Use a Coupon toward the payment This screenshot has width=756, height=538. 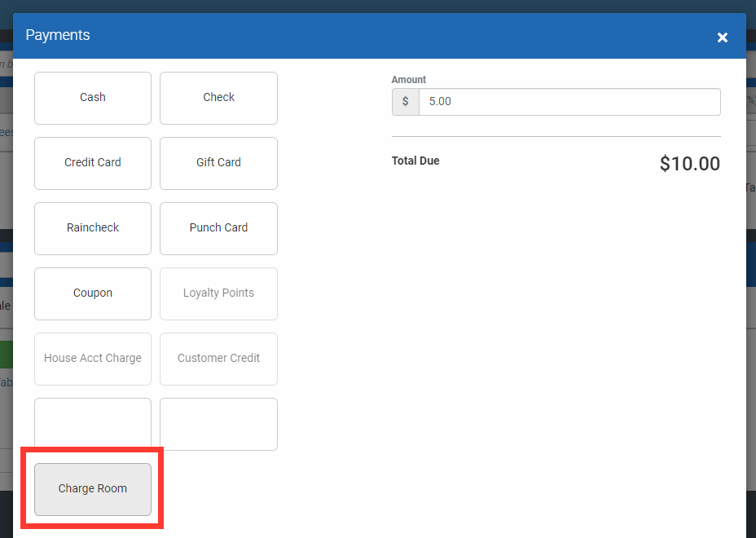point(92,293)
